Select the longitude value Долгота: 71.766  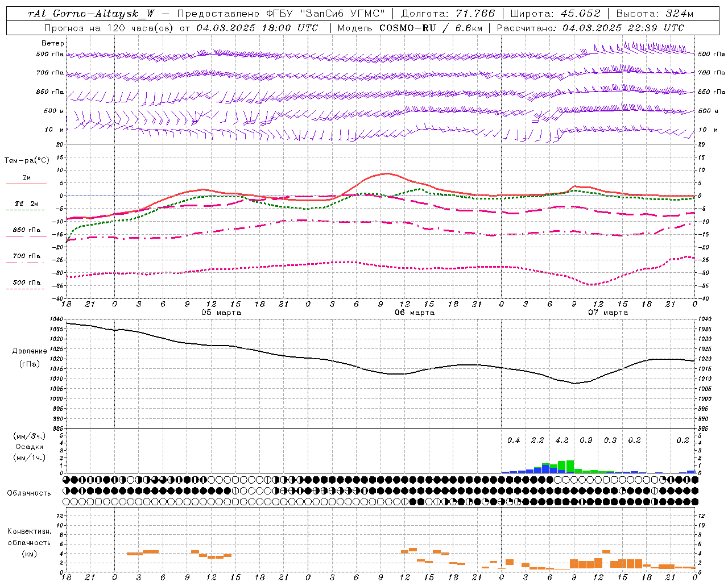coord(448,14)
